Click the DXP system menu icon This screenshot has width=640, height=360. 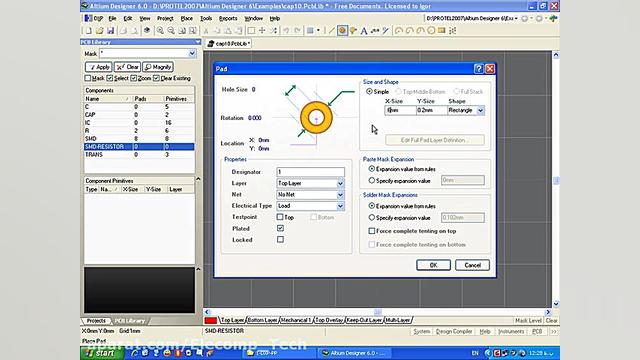click(x=93, y=18)
